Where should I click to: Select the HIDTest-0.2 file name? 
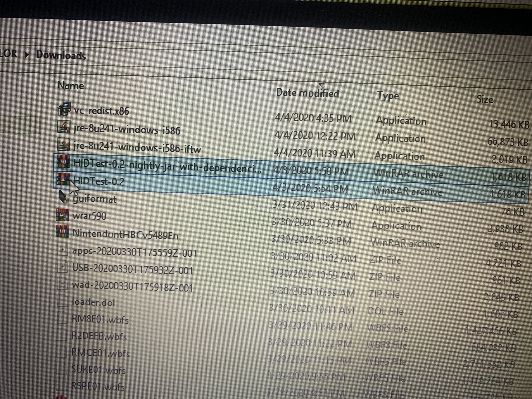click(98, 181)
